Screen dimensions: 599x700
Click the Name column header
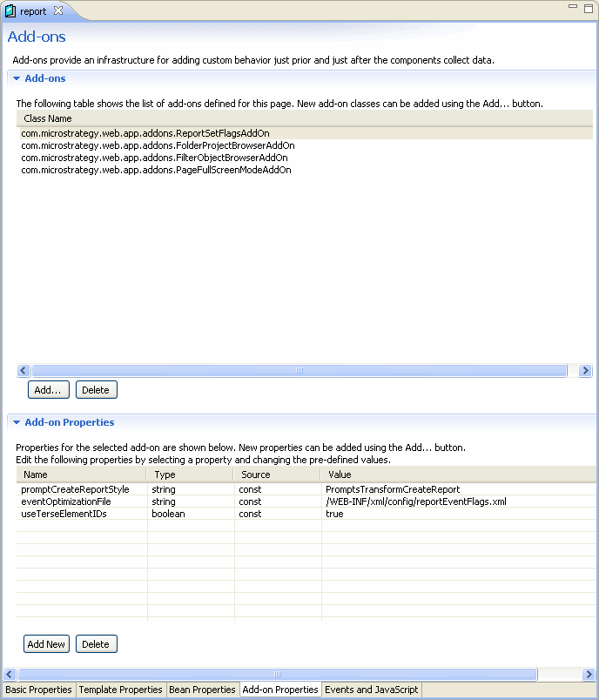pyautogui.click(x=82, y=475)
